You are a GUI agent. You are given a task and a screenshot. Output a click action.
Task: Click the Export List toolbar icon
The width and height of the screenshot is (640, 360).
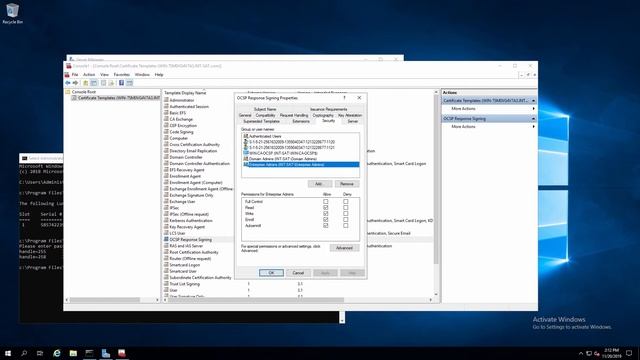(x=111, y=83)
